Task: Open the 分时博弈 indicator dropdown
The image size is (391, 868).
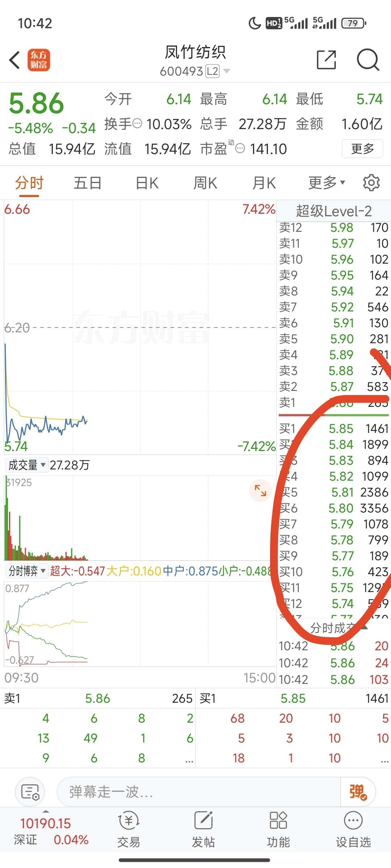Action: (27, 571)
